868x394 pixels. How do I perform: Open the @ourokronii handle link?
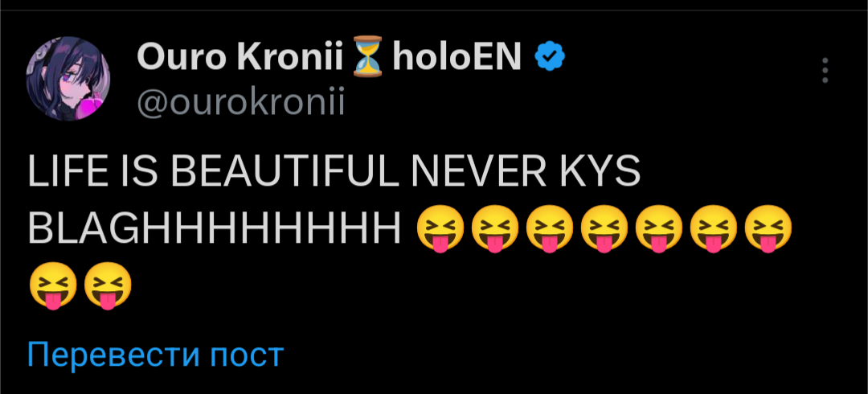[x=240, y=103]
